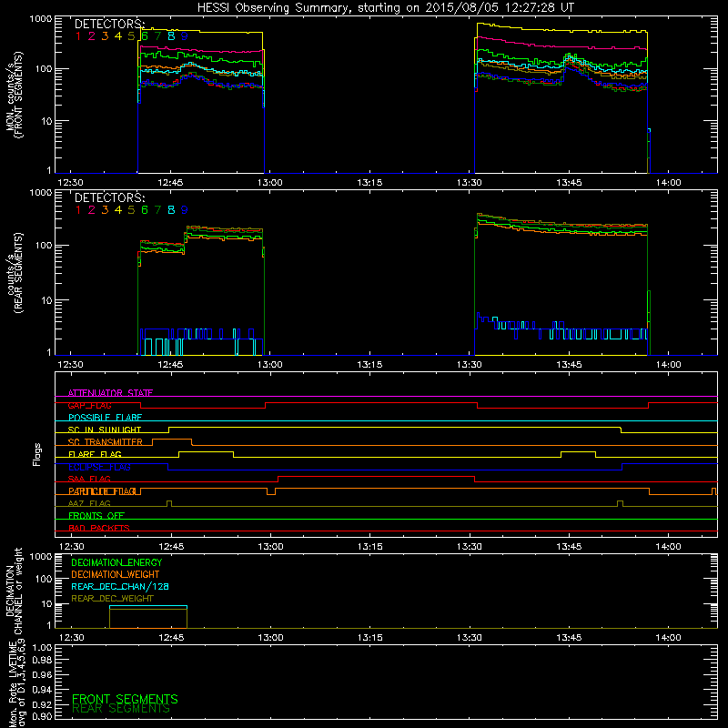Select orange detector number 3 in rear segments legend
The width and height of the screenshot is (728, 728).
tap(105, 210)
